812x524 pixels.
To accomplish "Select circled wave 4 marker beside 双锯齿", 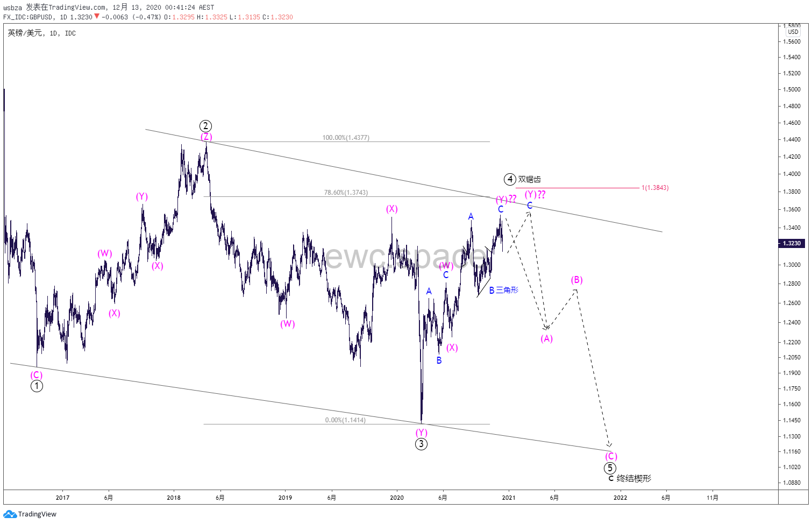I will [x=510, y=179].
